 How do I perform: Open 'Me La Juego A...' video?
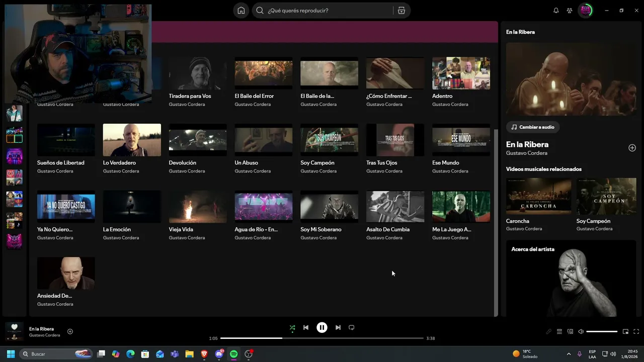[x=461, y=215]
